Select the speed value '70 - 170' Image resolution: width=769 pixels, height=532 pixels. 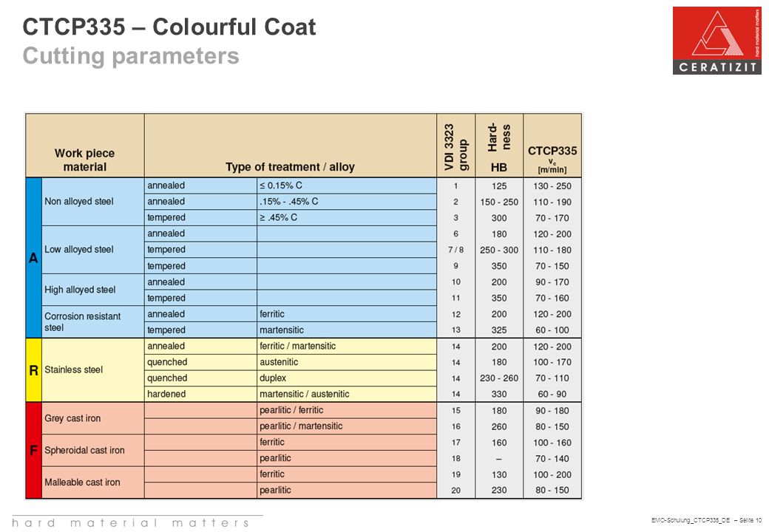pyautogui.click(x=552, y=218)
